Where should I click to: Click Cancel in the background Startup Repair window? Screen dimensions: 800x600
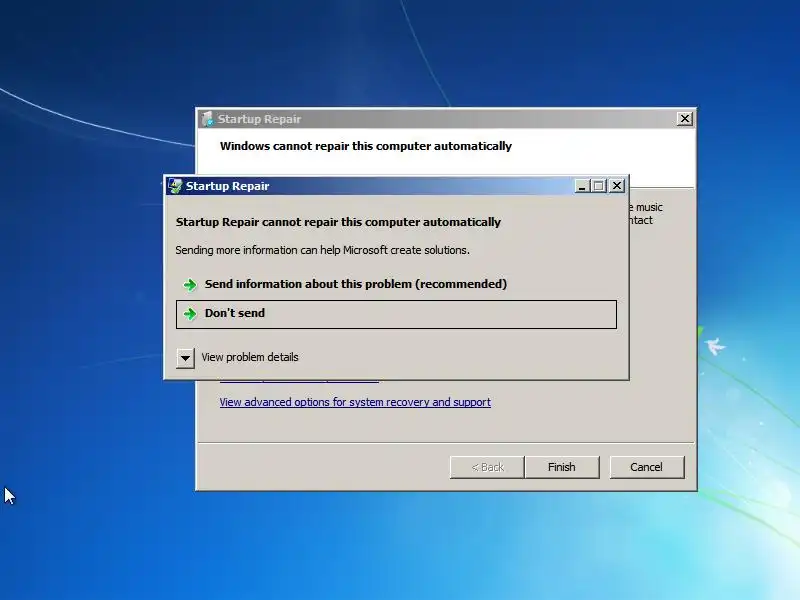click(x=646, y=467)
